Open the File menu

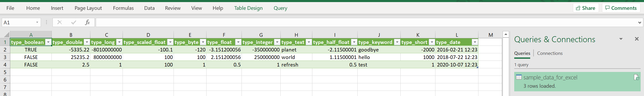point(10,8)
